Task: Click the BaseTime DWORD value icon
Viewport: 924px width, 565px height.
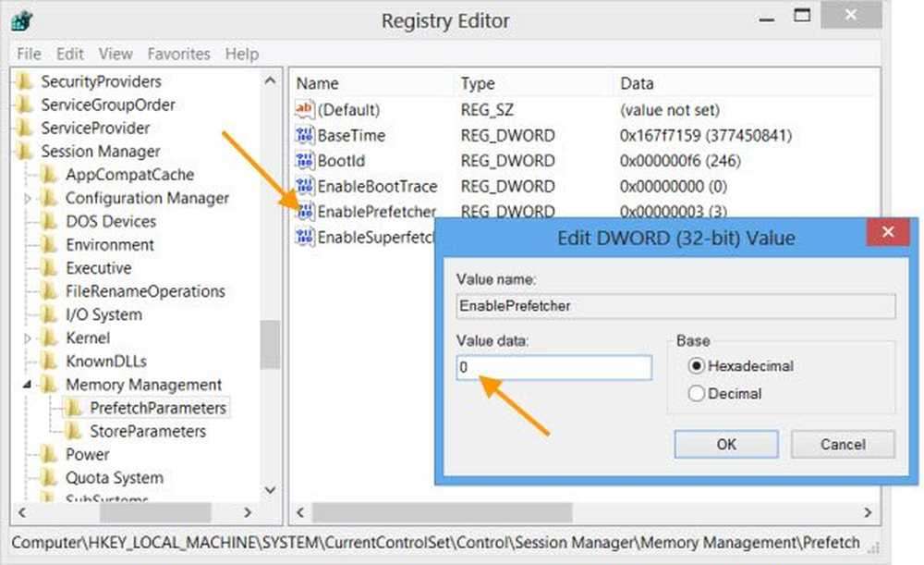Action: 304,136
